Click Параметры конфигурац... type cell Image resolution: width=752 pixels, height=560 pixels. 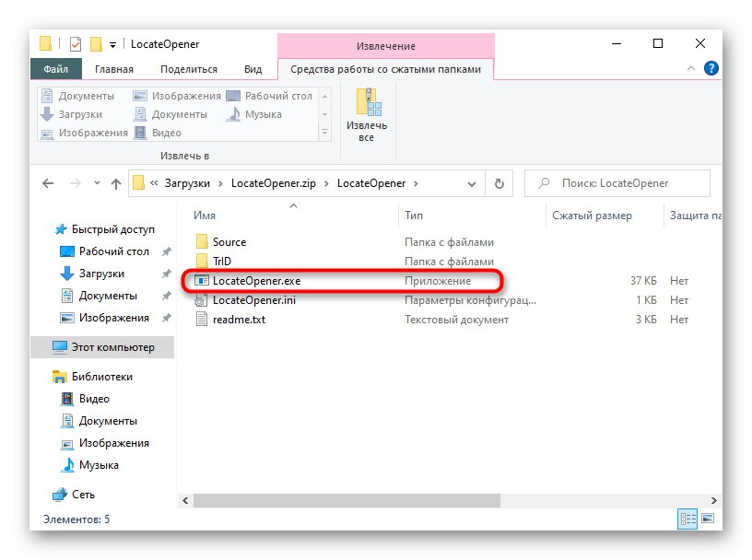(x=470, y=300)
